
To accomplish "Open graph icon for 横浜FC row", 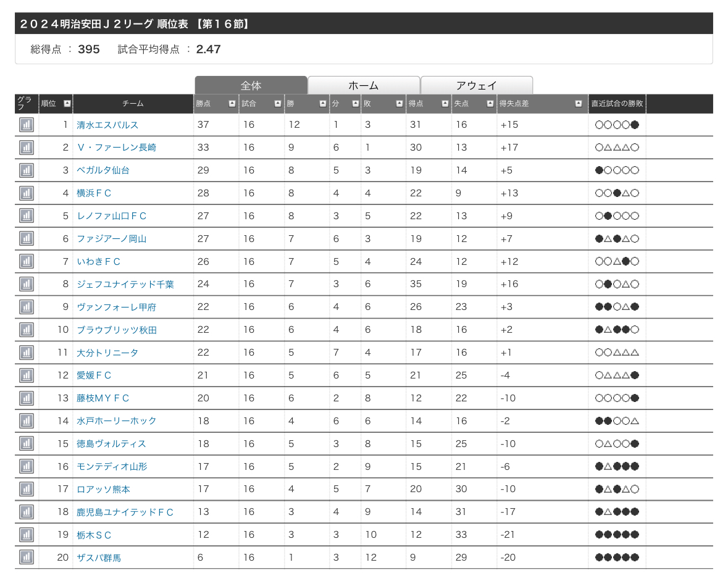I will pyautogui.click(x=27, y=193).
